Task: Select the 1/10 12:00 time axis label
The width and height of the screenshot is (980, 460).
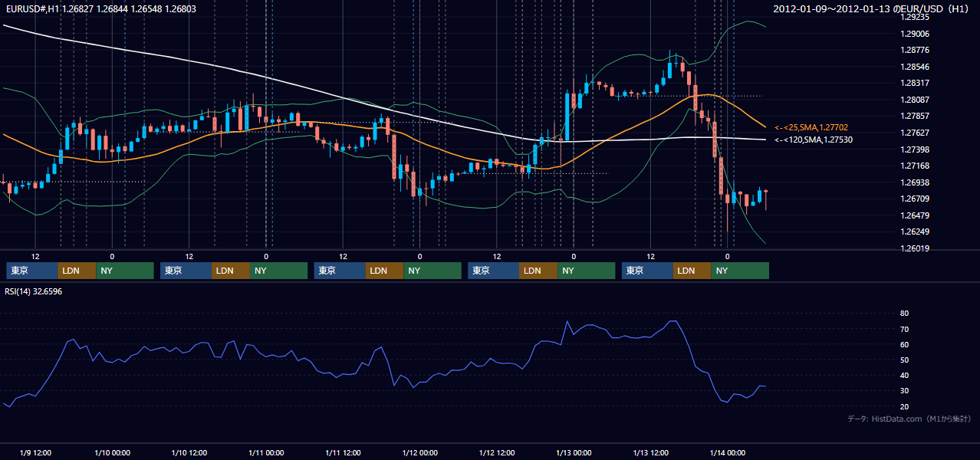Action: (x=189, y=452)
